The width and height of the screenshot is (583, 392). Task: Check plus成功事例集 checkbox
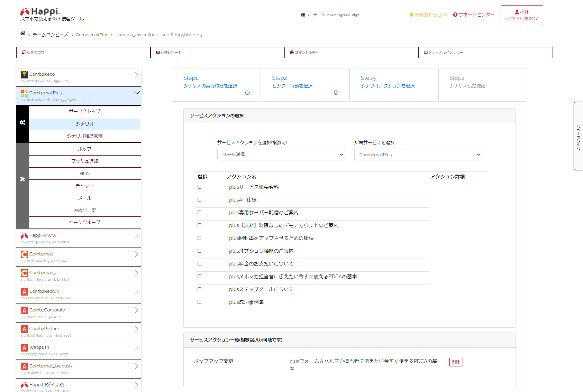pos(199,302)
